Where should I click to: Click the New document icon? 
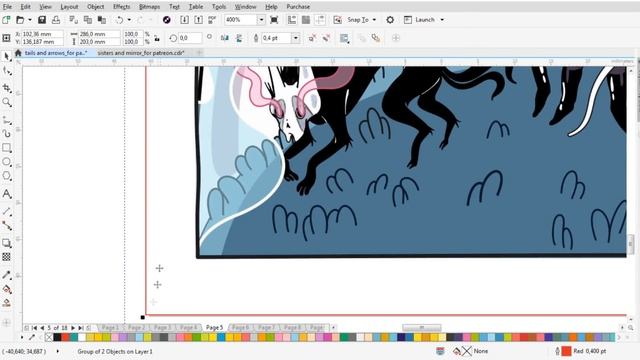(6, 20)
